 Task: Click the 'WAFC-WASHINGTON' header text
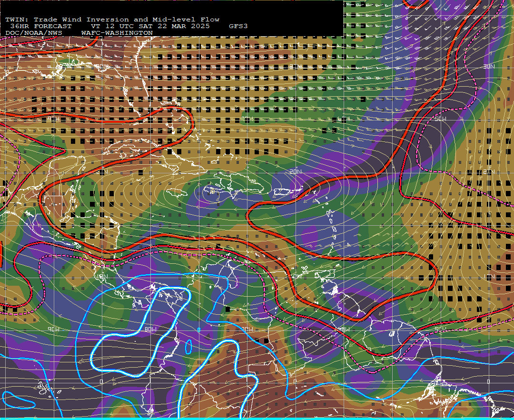(x=117, y=33)
